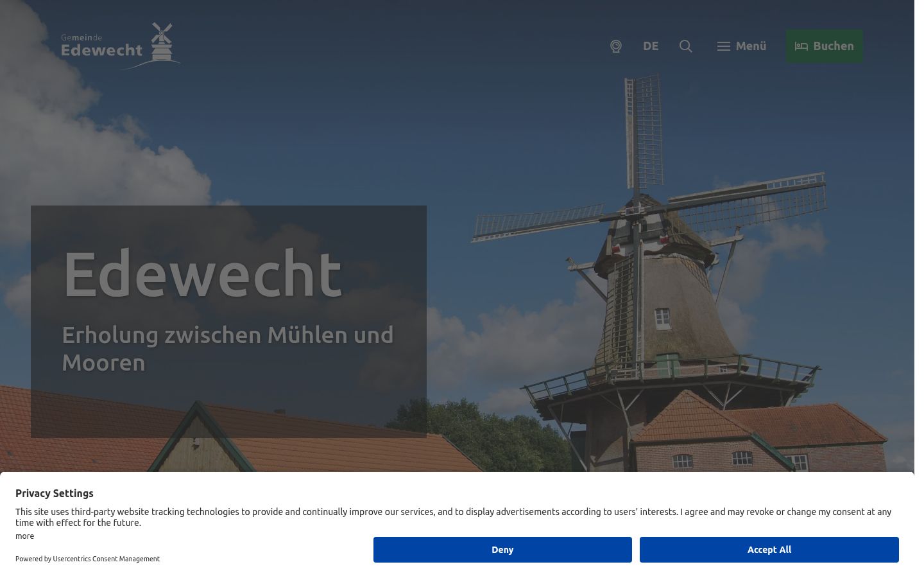The width and height of the screenshot is (924, 578).
Task: Click the 'Privacy Settings' title
Action: pyautogui.click(x=55, y=493)
